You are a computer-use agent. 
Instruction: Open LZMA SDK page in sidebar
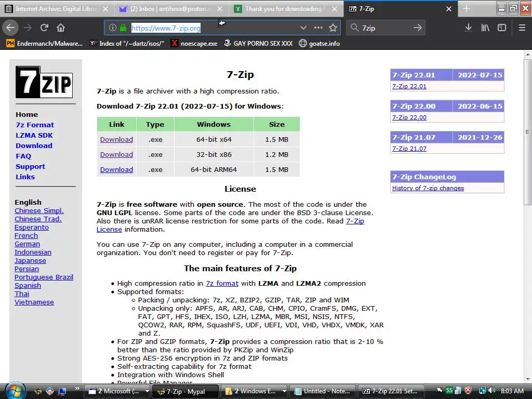34,136
